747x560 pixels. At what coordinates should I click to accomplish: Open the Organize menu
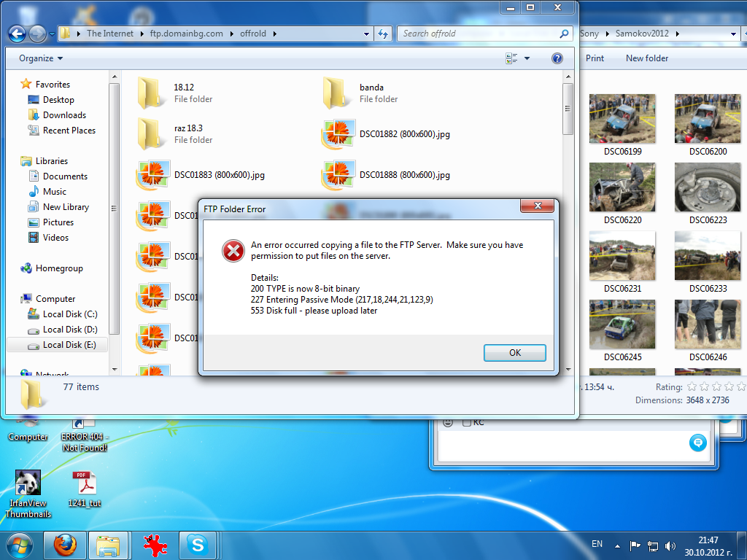(41, 58)
